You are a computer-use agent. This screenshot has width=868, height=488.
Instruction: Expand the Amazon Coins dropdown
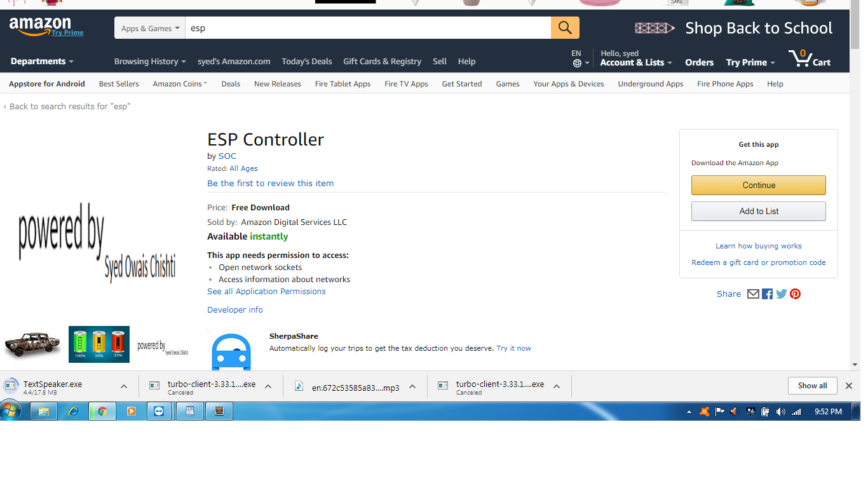click(x=180, y=84)
